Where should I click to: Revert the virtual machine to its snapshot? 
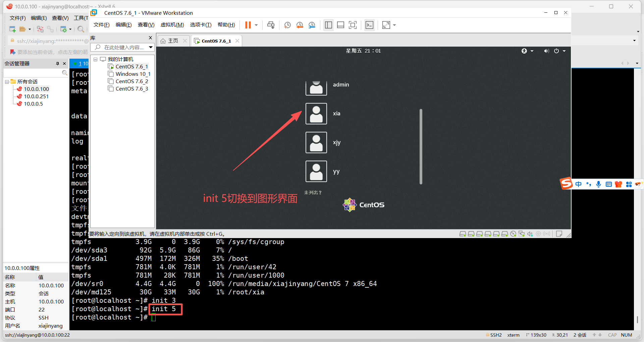coord(300,25)
